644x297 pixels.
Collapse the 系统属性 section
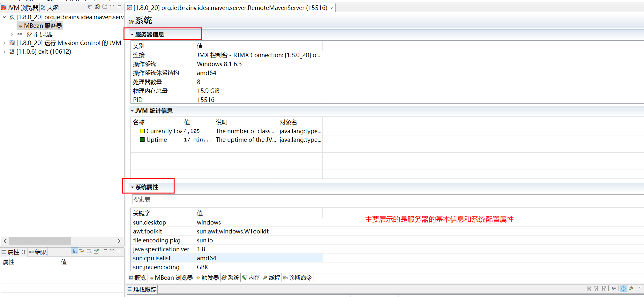[132, 187]
